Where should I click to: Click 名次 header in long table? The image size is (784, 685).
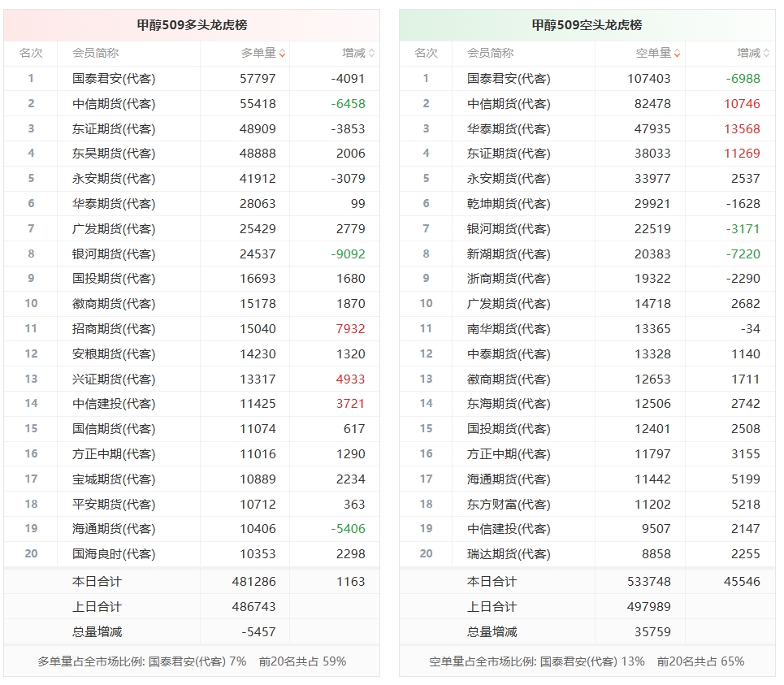[31, 53]
